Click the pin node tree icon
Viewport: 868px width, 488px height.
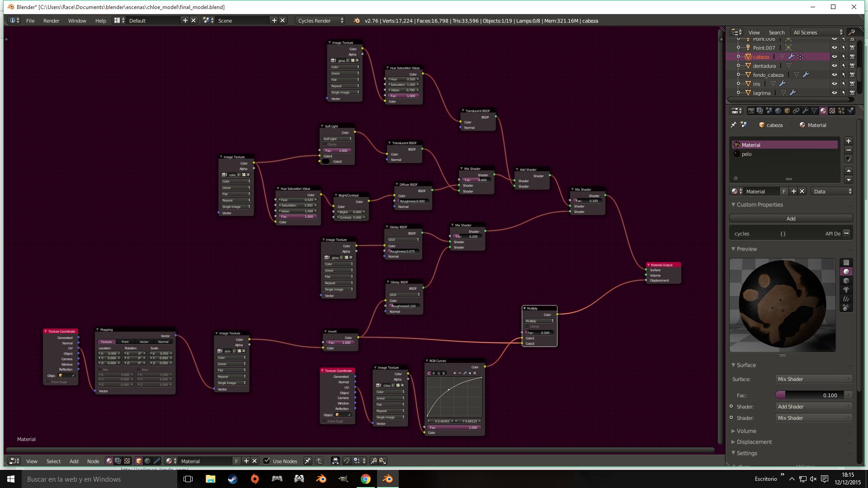(x=307, y=461)
